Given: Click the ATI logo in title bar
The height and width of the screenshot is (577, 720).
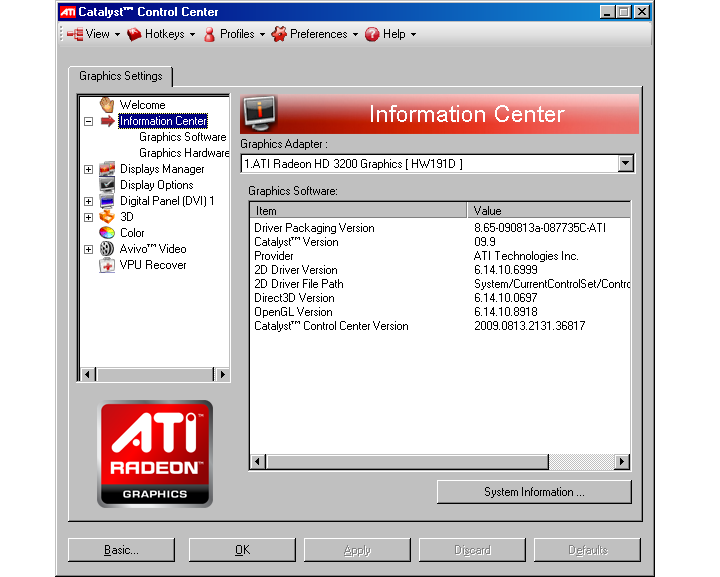Looking at the screenshot, I should point(68,12).
